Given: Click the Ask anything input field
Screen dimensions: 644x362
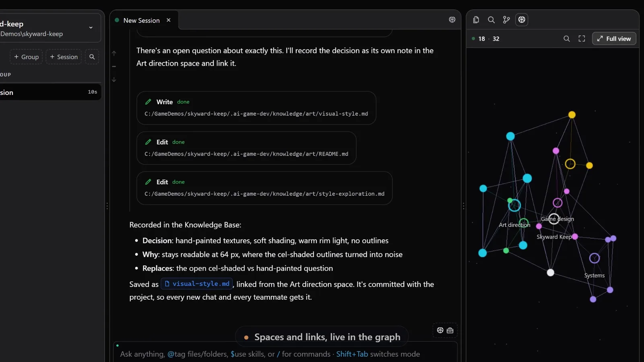Looking at the screenshot, I should tap(285, 354).
